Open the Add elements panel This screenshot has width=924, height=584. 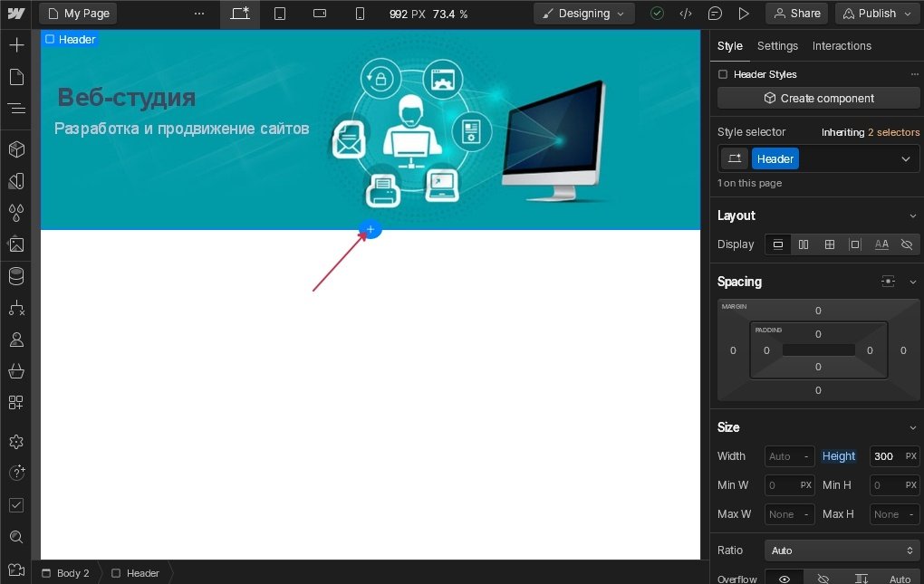(x=16, y=45)
